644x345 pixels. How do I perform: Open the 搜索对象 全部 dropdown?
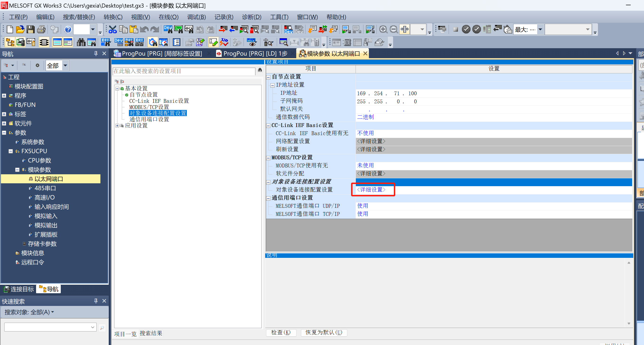point(29,312)
